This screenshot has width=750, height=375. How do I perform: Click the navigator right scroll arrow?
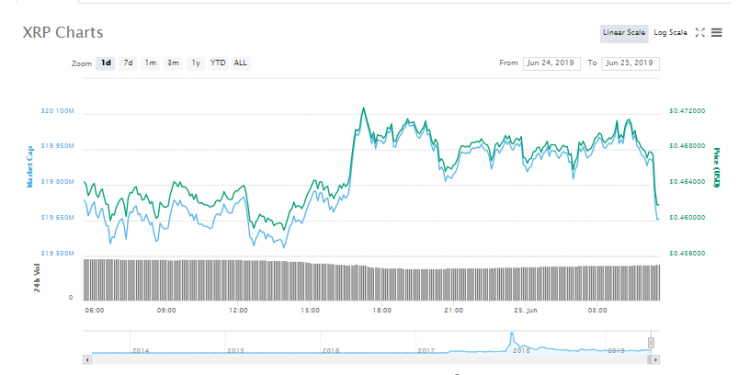point(656,359)
